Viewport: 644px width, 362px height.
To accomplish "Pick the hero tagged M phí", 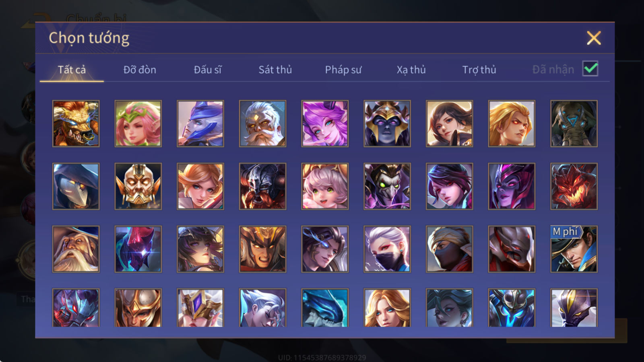I will [574, 249].
